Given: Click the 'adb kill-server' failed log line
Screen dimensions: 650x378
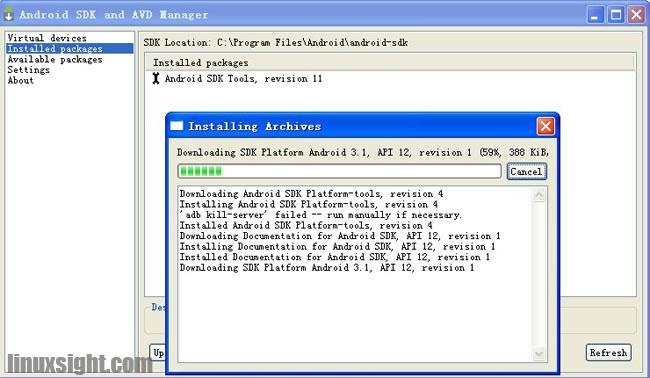Looking at the screenshot, I should coord(320,215).
